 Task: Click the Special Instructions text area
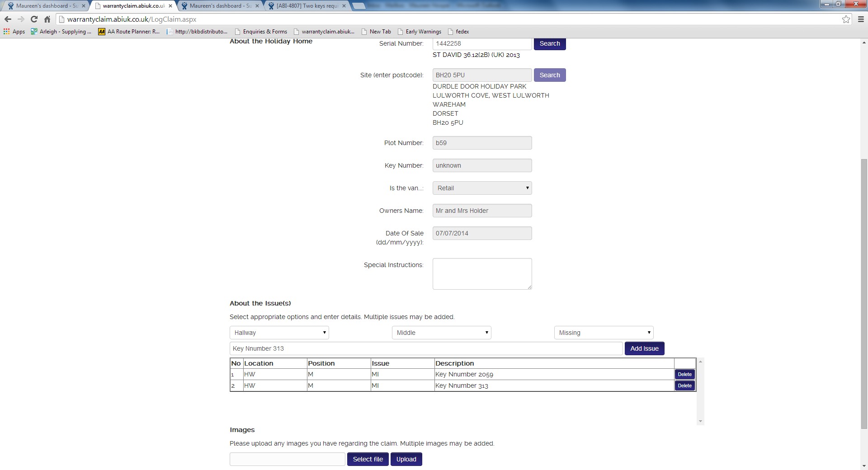point(482,273)
